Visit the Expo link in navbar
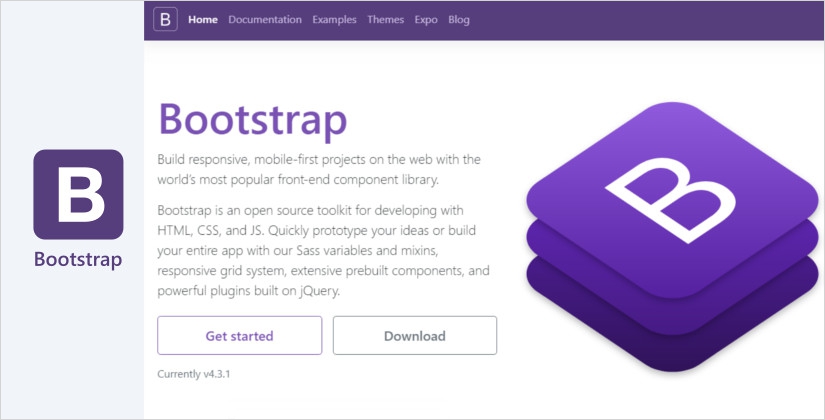Screen dimensions: 825x420 pos(427,20)
